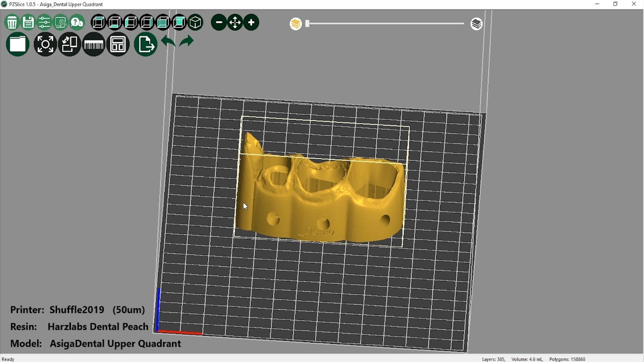Open the slider settings icon
The height and width of the screenshot is (362, 644).
point(44,23)
